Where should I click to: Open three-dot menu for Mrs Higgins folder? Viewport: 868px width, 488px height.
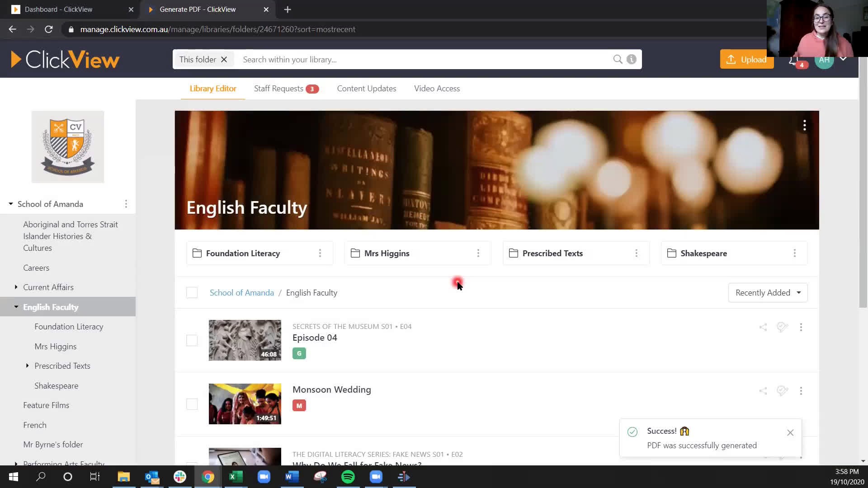[478, 253]
